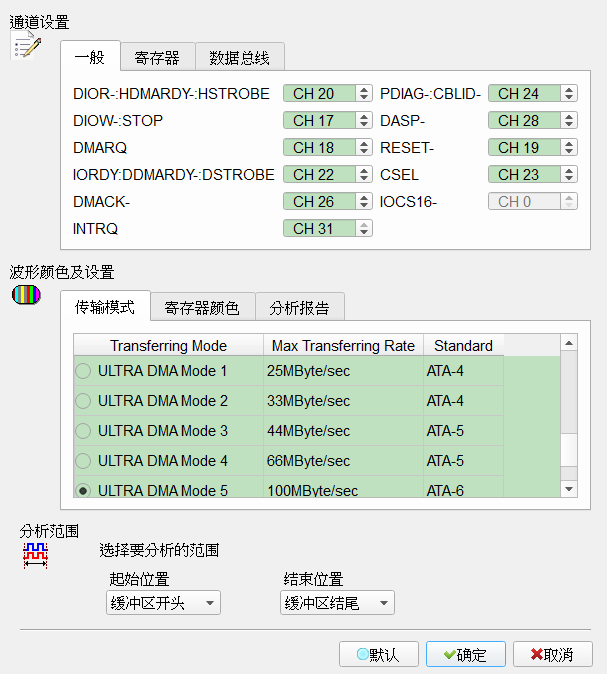Select ULTRA DMA Mode 2 radio button

[x=83, y=401]
